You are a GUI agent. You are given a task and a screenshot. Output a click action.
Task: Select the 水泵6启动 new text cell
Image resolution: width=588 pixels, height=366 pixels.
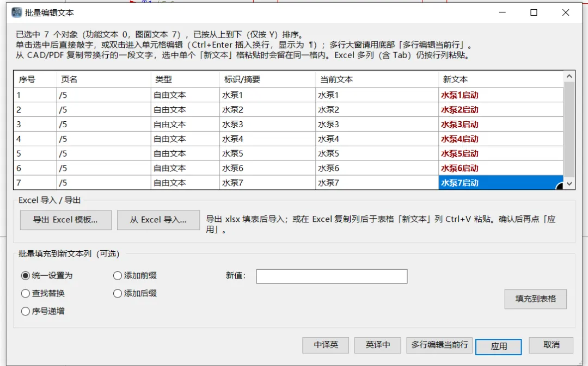click(501, 168)
